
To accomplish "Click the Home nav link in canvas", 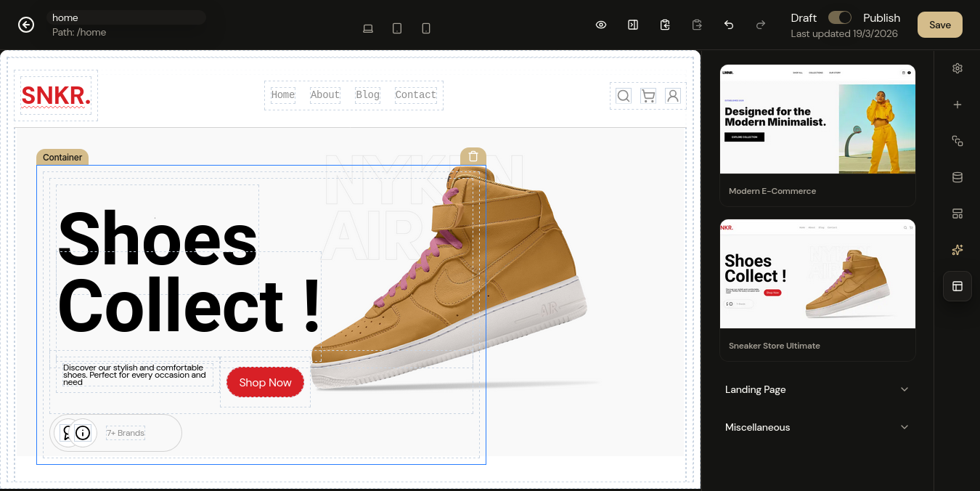I will point(283,95).
